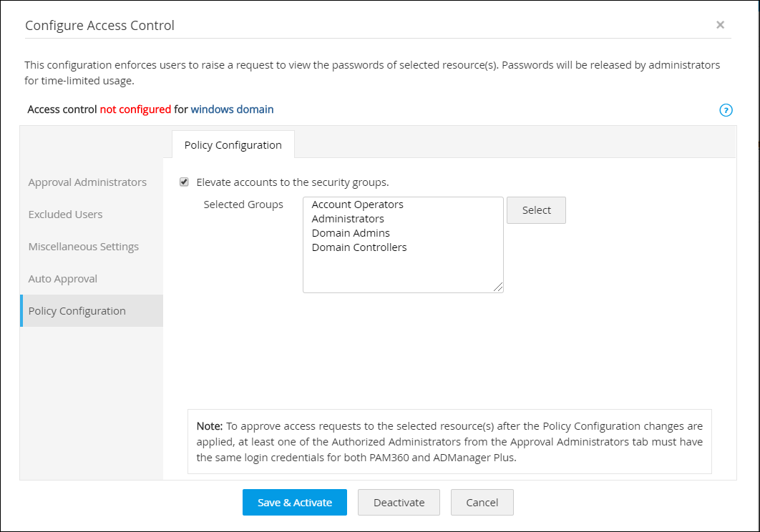The image size is (760, 532).
Task: Click the windows domain link
Action: (x=232, y=109)
